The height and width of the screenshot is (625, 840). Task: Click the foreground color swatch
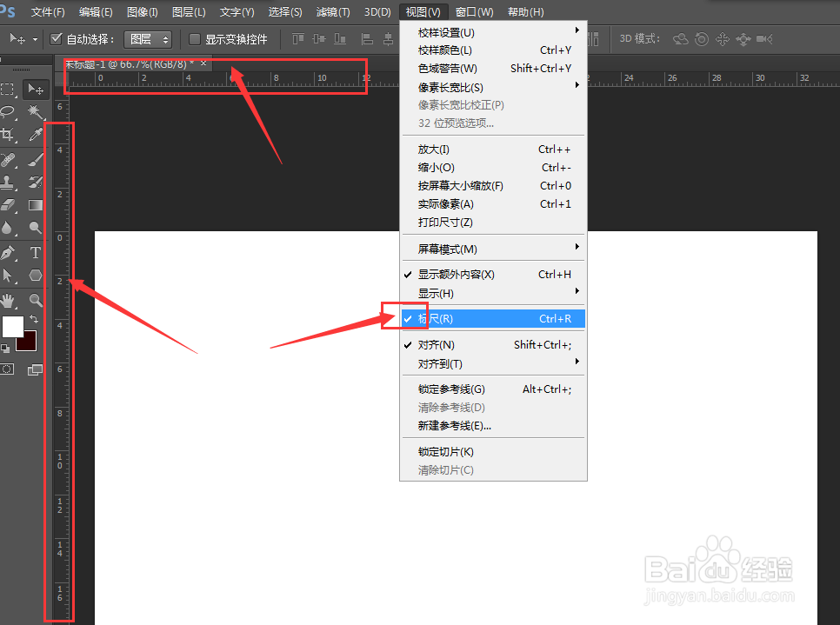13,326
